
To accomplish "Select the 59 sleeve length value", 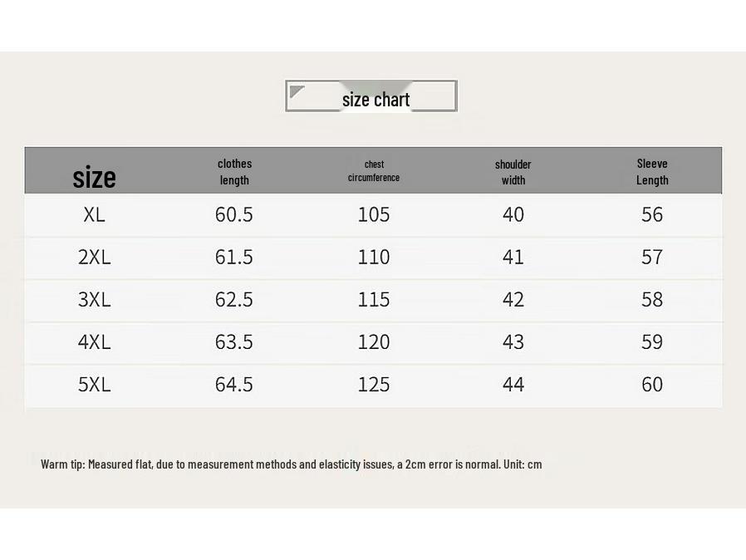I will tap(652, 342).
